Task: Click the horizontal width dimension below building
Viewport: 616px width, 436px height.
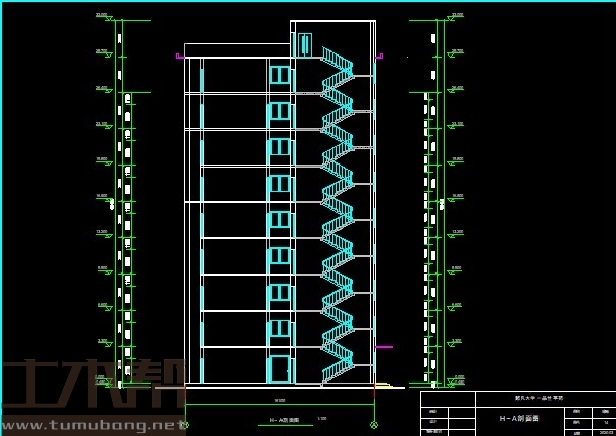Action: click(x=280, y=402)
